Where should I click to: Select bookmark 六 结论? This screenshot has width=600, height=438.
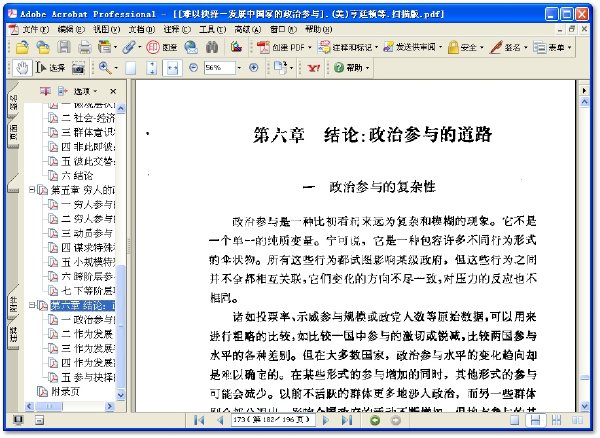point(77,176)
